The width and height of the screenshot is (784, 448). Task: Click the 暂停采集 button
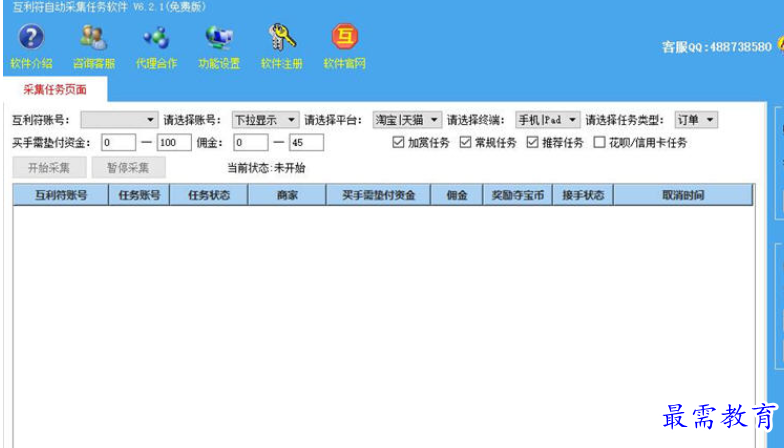[x=128, y=168]
